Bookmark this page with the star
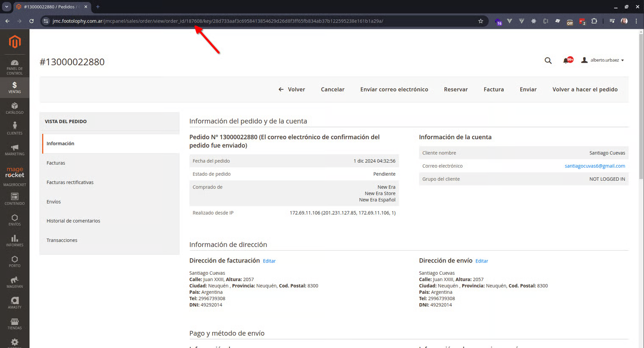The width and height of the screenshot is (644, 348). [480, 21]
